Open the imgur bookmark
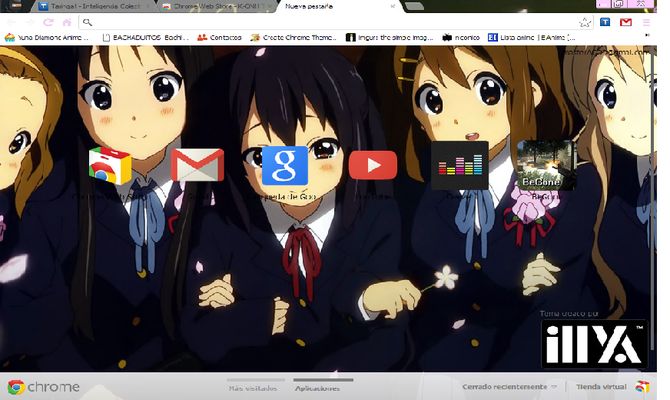The width and height of the screenshot is (670, 400). (390, 38)
